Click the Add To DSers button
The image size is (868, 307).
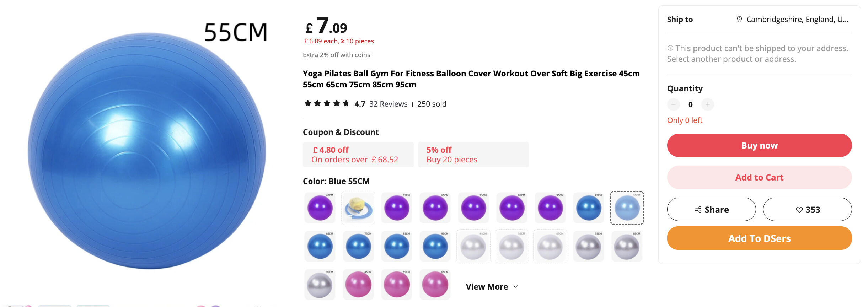click(759, 238)
